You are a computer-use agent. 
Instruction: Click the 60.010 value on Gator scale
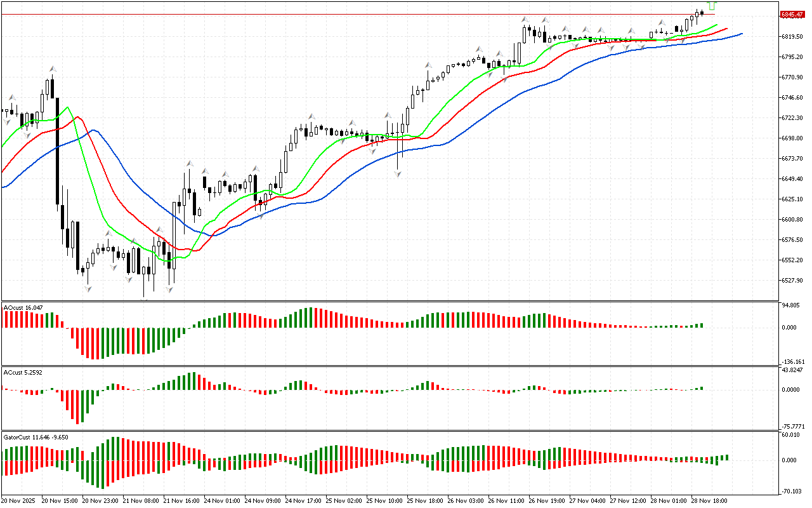pyautogui.click(x=790, y=435)
